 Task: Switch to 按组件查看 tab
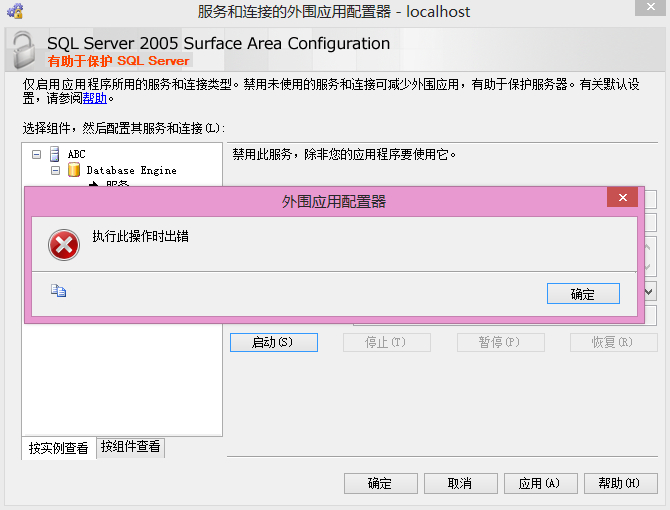130,447
